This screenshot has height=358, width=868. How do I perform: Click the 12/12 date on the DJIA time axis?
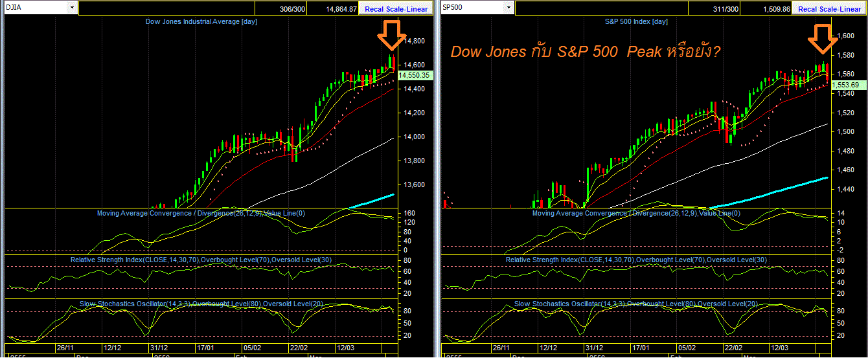click(x=113, y=348)
